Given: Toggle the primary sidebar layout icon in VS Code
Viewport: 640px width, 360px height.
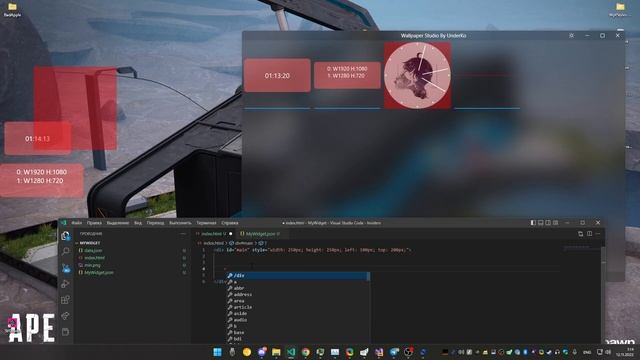Looking at the screenshot, I should click(x=533, y=223).
